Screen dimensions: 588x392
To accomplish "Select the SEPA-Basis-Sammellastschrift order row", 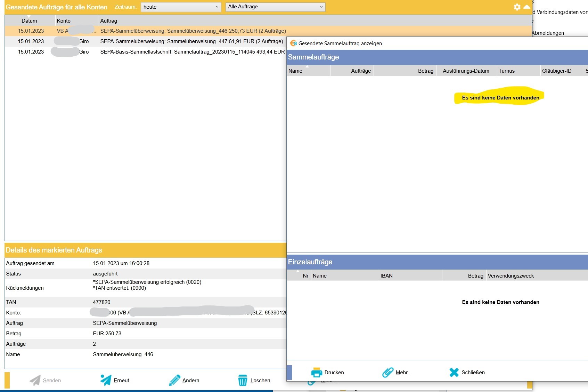I will point(146,52).
